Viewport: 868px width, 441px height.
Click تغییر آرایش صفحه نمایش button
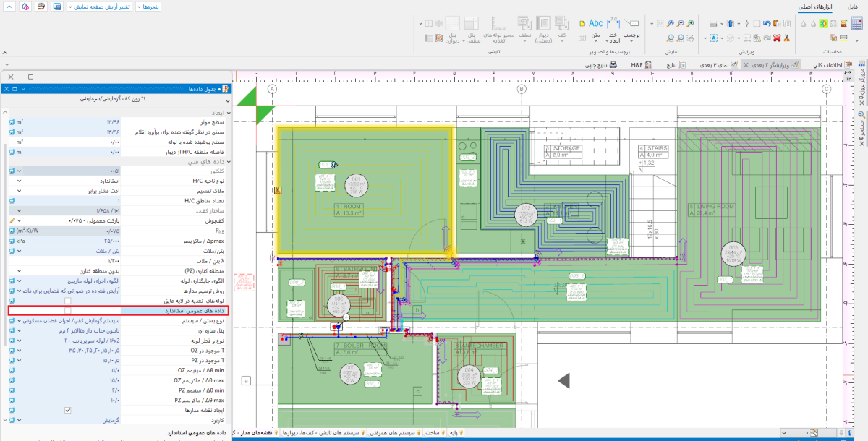(101, 7)
